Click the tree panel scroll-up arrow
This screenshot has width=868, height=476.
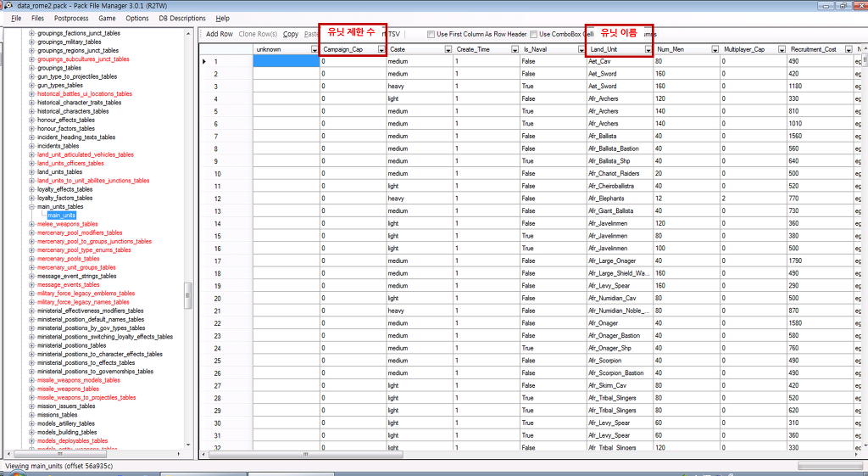click(188, 32)
